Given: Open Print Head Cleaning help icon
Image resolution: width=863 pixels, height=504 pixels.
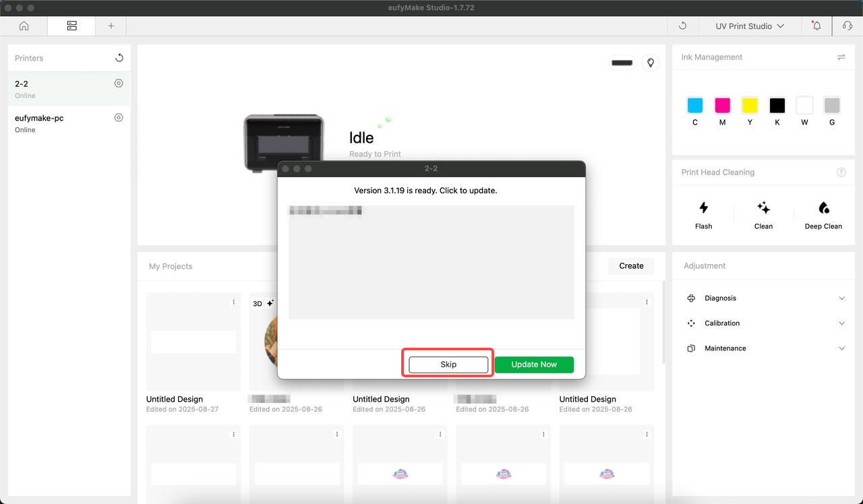Looking at the screenshot, I should (x=841, y=172).
